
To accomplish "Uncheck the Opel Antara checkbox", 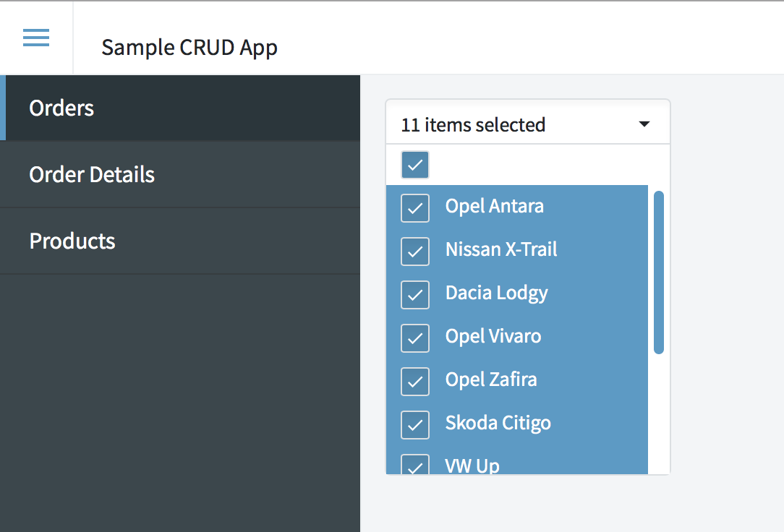I will coord(414,207).
